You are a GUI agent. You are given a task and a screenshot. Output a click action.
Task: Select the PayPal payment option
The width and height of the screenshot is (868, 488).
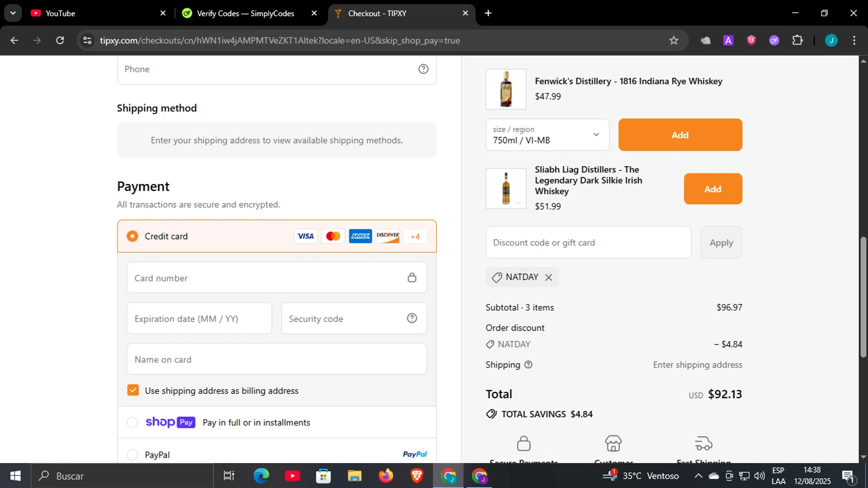pos(133,455)
